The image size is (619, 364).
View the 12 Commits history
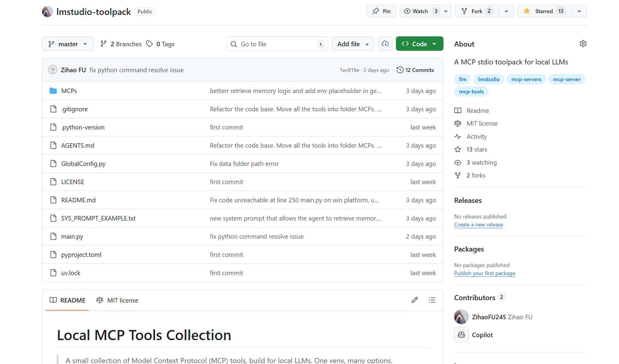coord(415,70)
